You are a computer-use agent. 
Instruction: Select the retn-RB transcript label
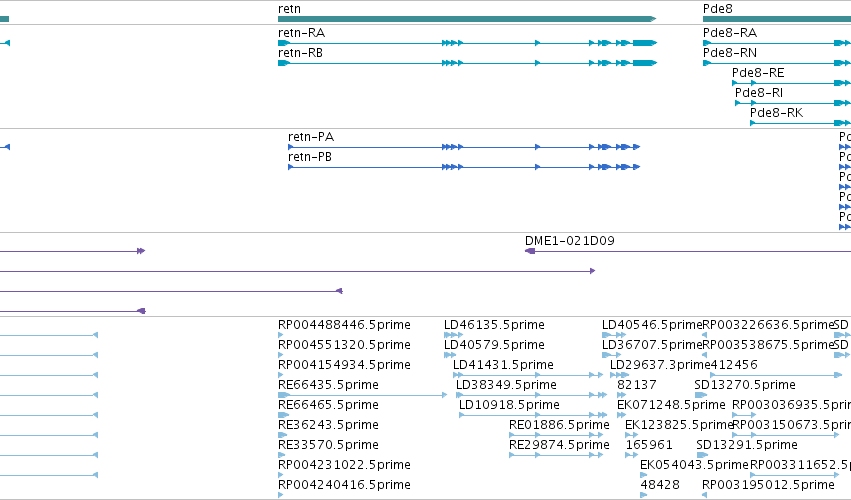300,53
